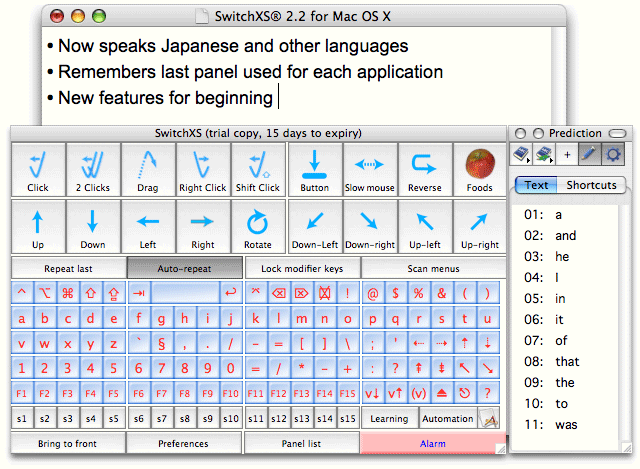Image resolution: width=640 pixels, height=469 pixels.
Task: Click Repeat last button
Action: [69, 268]
